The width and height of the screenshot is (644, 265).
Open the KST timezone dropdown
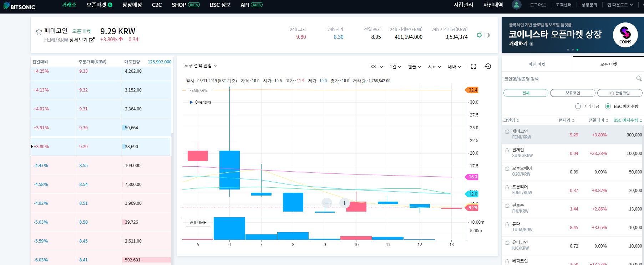point(376,67)
